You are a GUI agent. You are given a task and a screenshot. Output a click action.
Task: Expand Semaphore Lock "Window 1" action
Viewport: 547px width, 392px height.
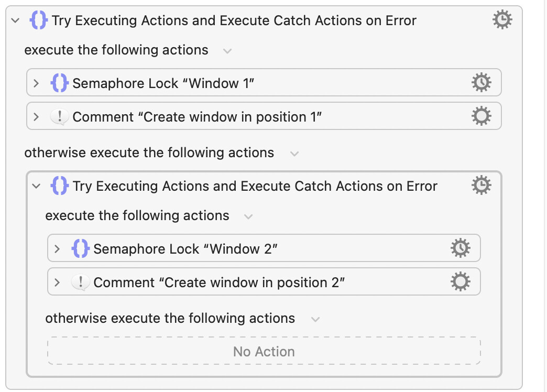point(36,83)
